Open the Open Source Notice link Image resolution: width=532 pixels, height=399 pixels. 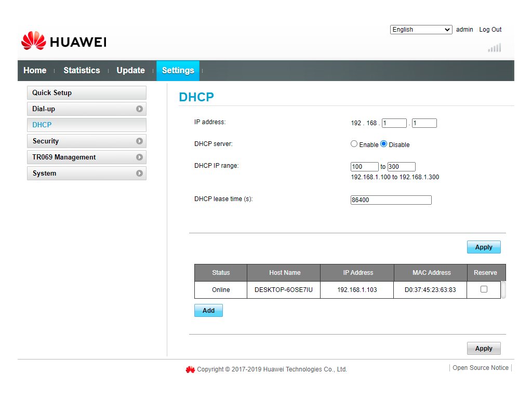[x=481, y=368]
